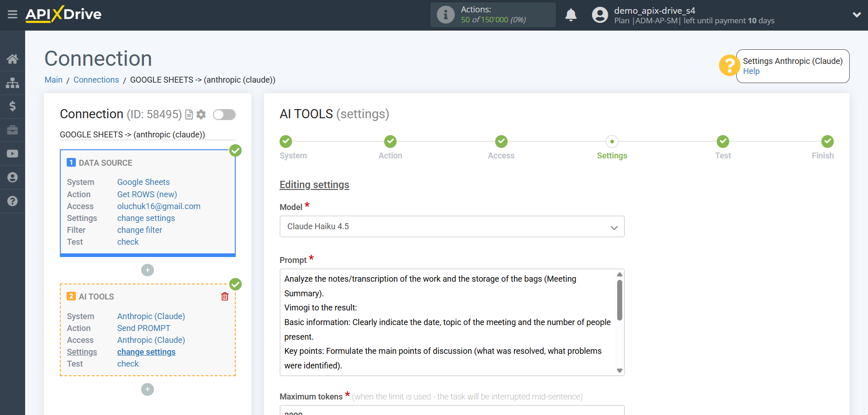Toggle the connection on/off switch

224,115
